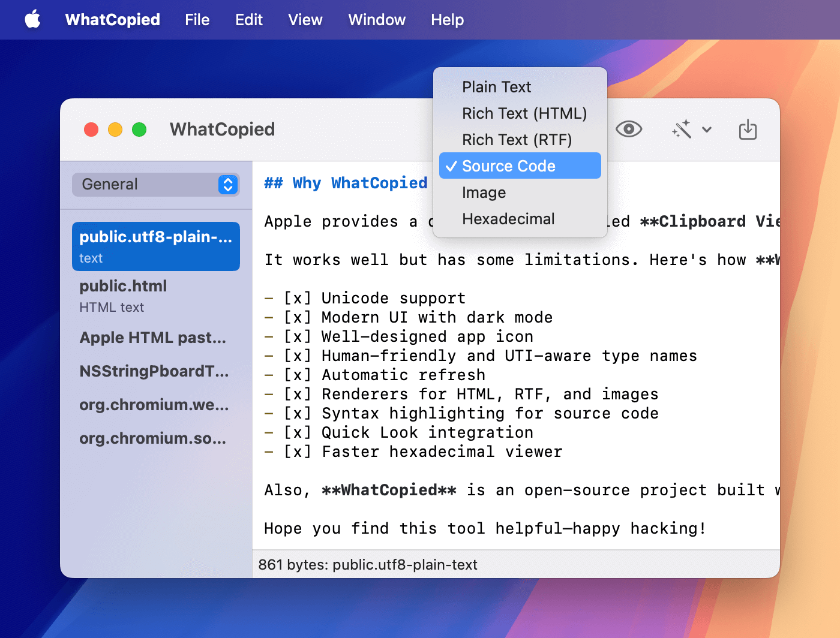Viewport: 840px width, 638px height.
Task: Click the 'Faster hexadecimal viewer' line
Action: pyautogui.click(x=413, y=452)
